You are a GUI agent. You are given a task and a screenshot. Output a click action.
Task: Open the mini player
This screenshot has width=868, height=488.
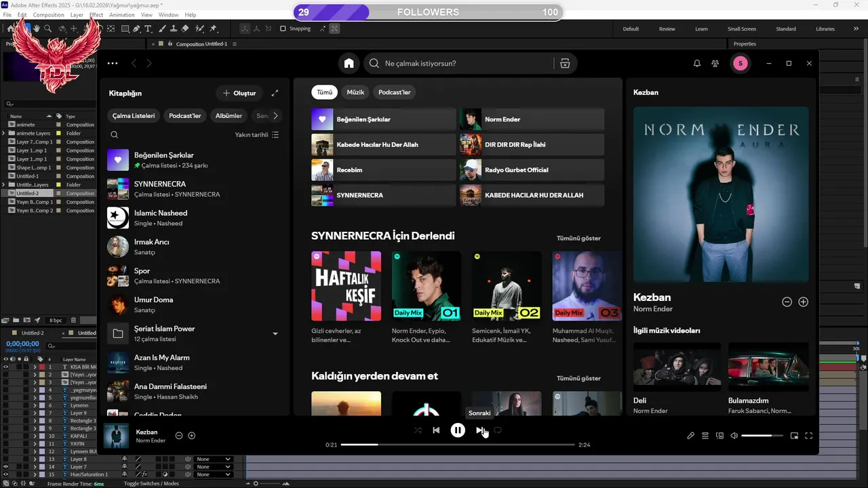point(794,436)
